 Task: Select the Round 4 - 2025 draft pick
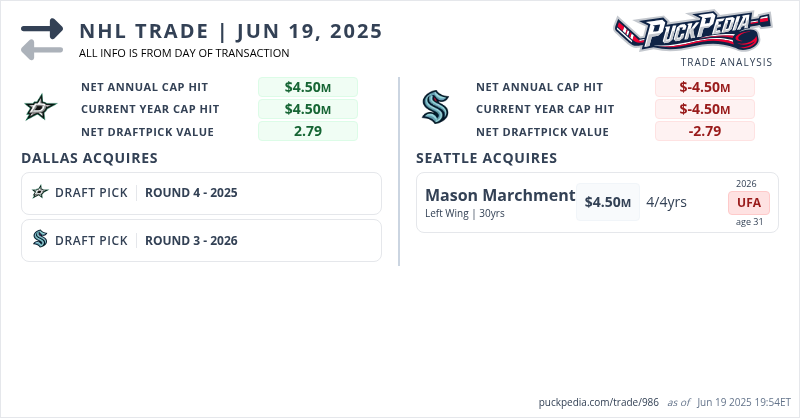[x=191, y=193]
